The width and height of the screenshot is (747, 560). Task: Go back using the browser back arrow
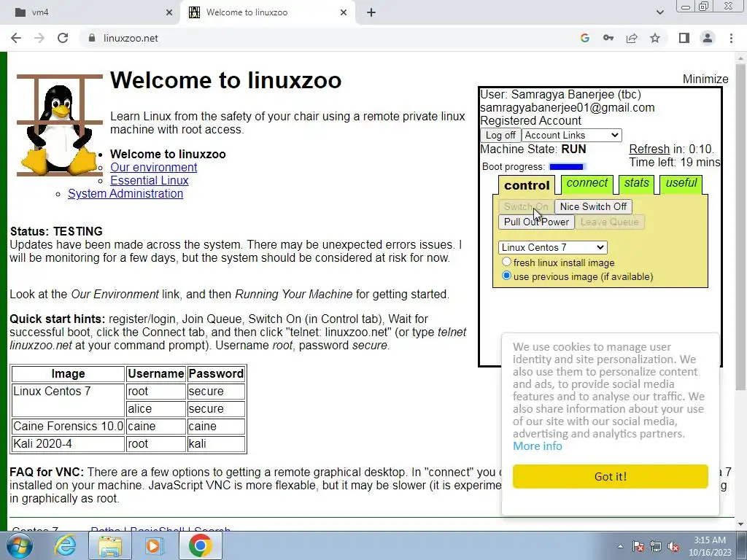tap(16, 38)
